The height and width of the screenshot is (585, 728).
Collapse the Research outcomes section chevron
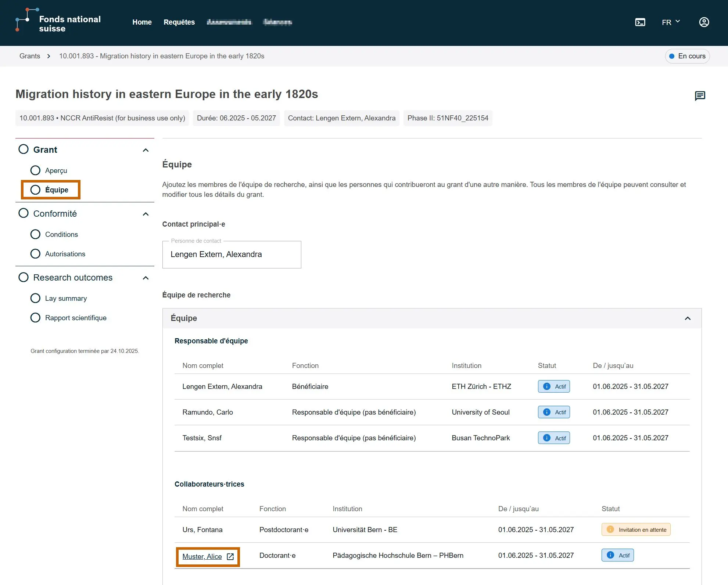coord(146,278)
